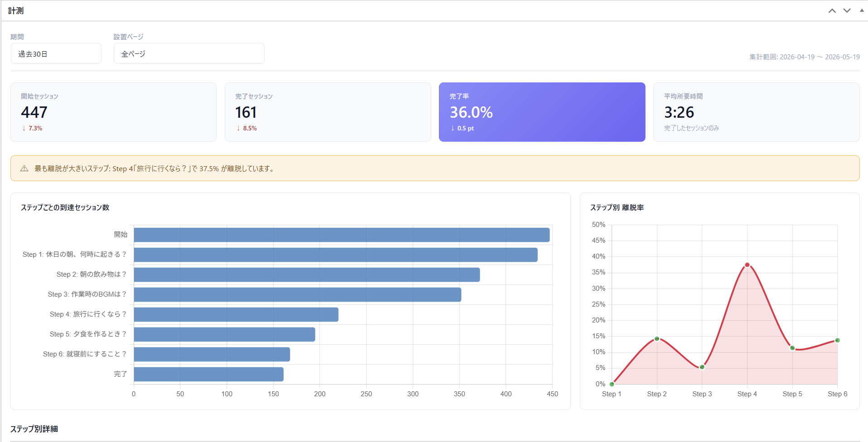
Task: Move the 計測 panel up with chevron
Action: 832,11
